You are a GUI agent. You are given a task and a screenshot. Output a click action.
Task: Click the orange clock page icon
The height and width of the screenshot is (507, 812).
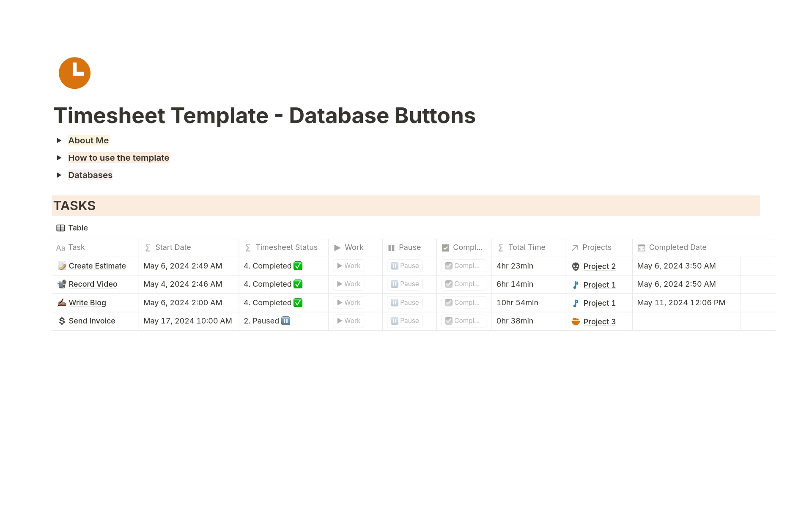point(74,73)
